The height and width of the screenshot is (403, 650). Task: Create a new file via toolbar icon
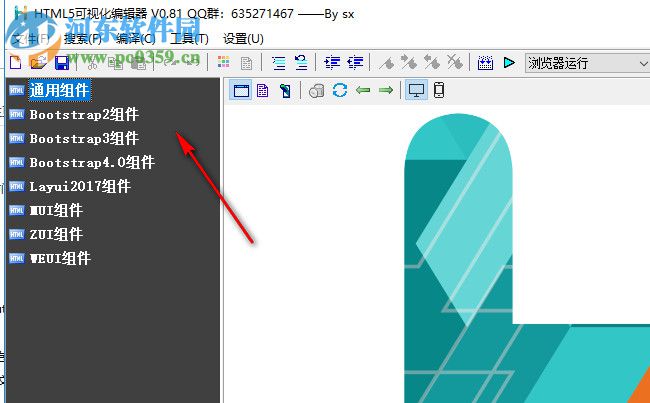pos(15,63)
